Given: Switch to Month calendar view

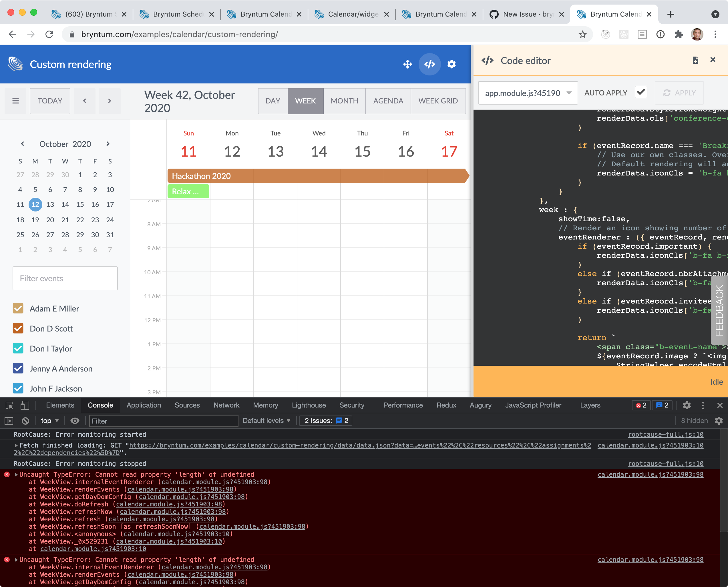Looking at the screenshot, I should point(344,101).
